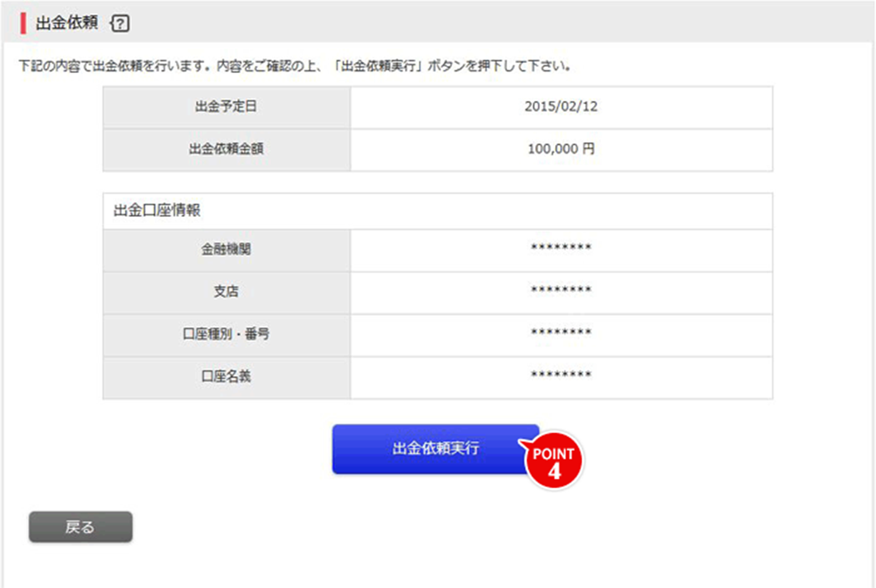Click the red accent bar beside heading
Viewport: 876px width, 588px height.
point(23,23)
